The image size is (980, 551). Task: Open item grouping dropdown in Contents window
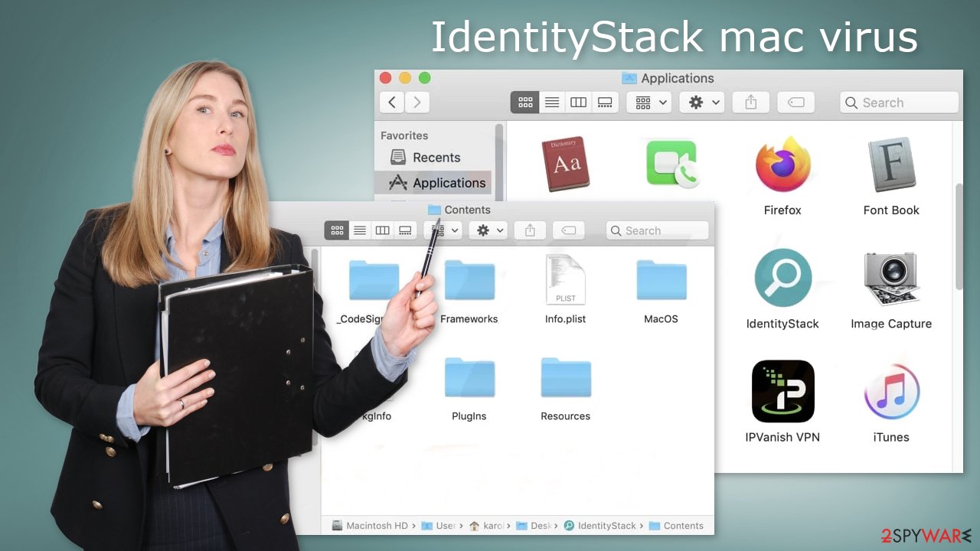point(444,230)
